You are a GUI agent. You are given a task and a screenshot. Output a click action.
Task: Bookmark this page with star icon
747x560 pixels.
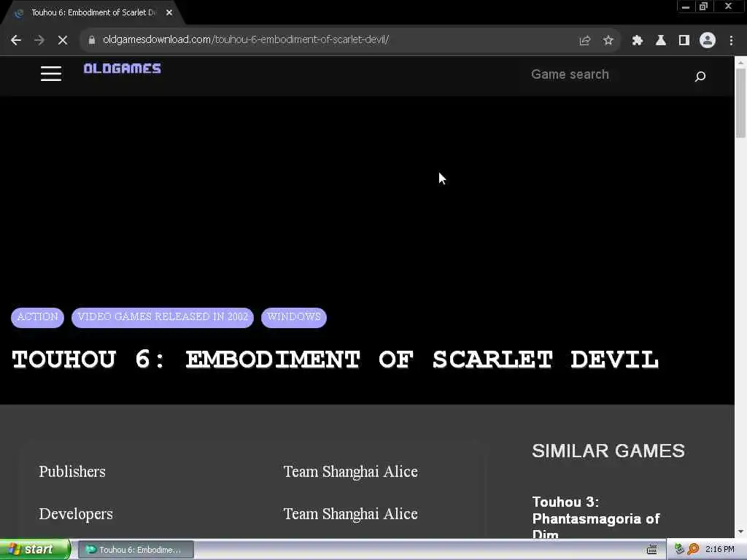(x=608, y=41)
